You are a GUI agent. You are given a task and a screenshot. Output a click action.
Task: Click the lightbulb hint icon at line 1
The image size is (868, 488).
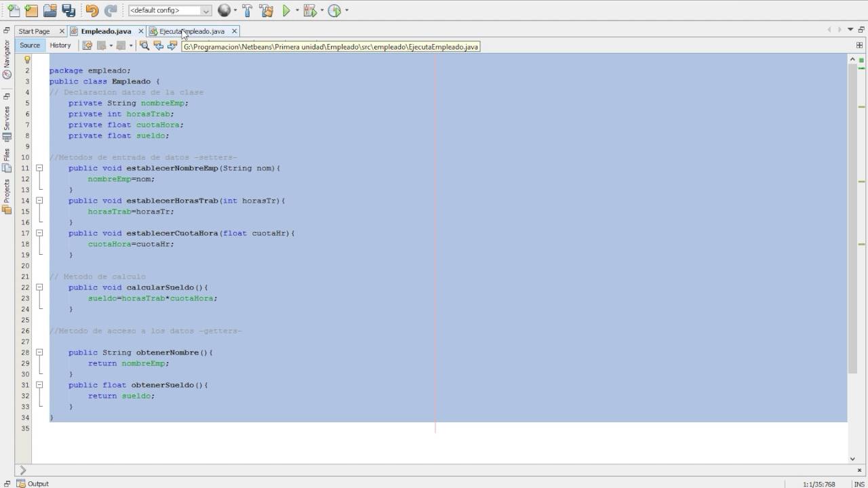(27, 60)
